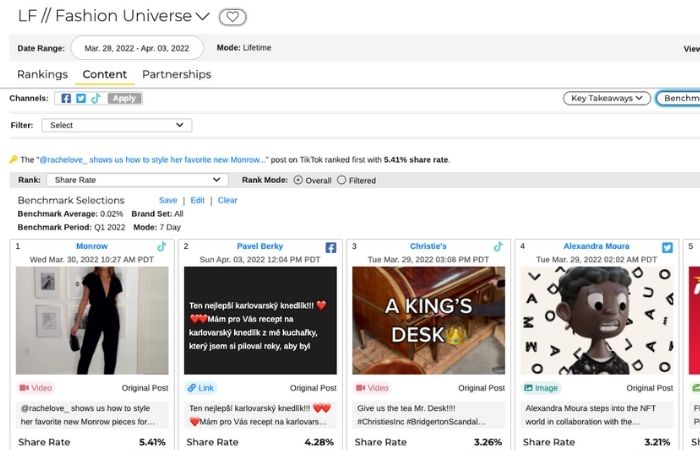Open A King's Desk video thumbnail
The image size is (700, 450).
[x=429, y=321]
